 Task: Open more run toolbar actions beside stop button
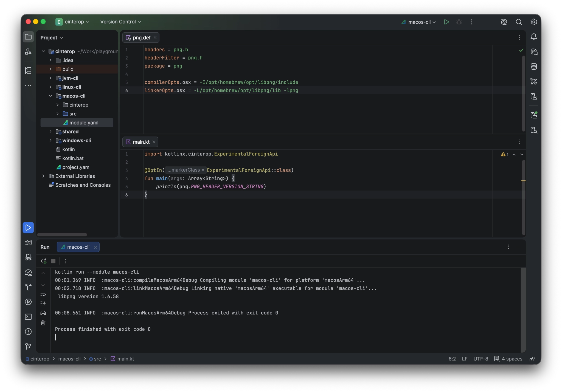[x=65, y=261]
